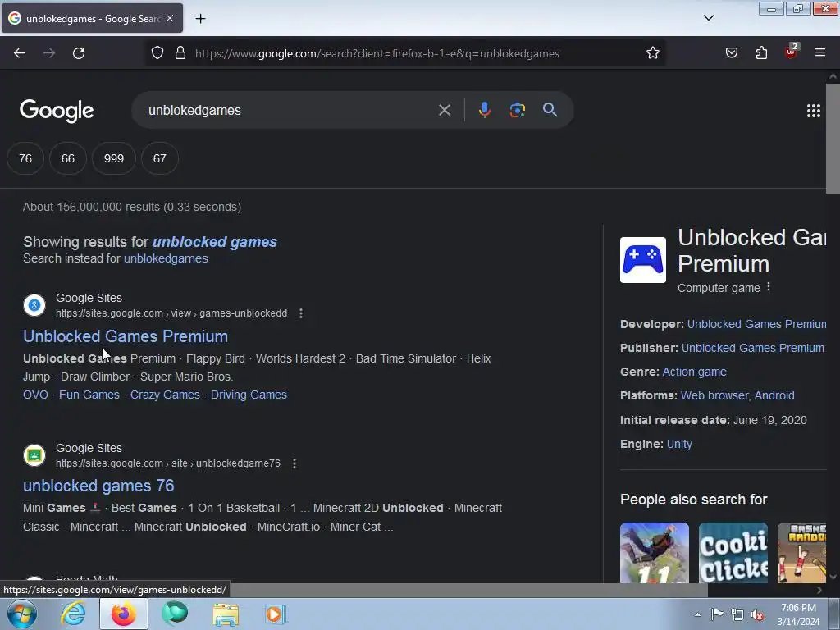Open the Driving Games sitelink
The width and height of the screenshot is (840, 630).
(x=249, y=395)
